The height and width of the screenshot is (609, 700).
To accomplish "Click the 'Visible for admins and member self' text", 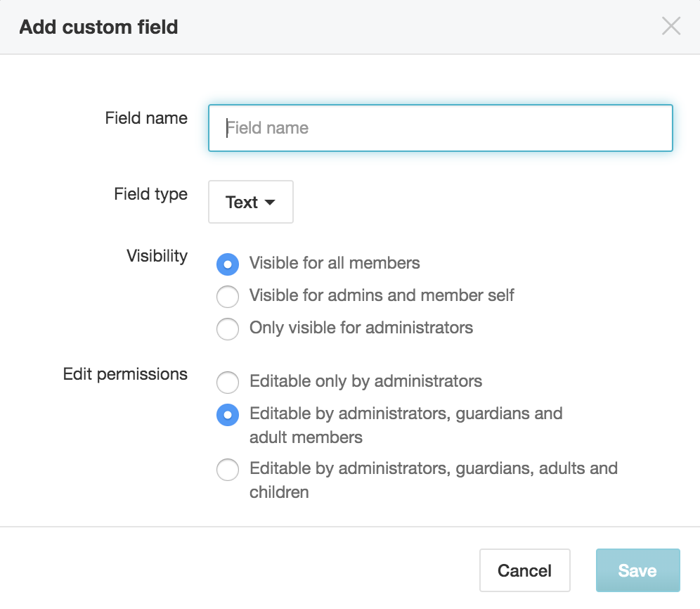I will pos(382,295).
